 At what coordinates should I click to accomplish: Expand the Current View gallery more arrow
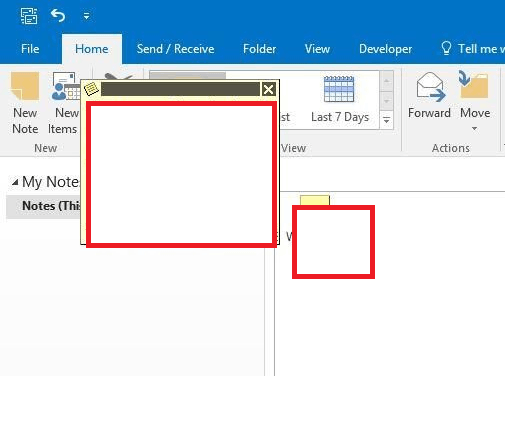coord(387,120)
